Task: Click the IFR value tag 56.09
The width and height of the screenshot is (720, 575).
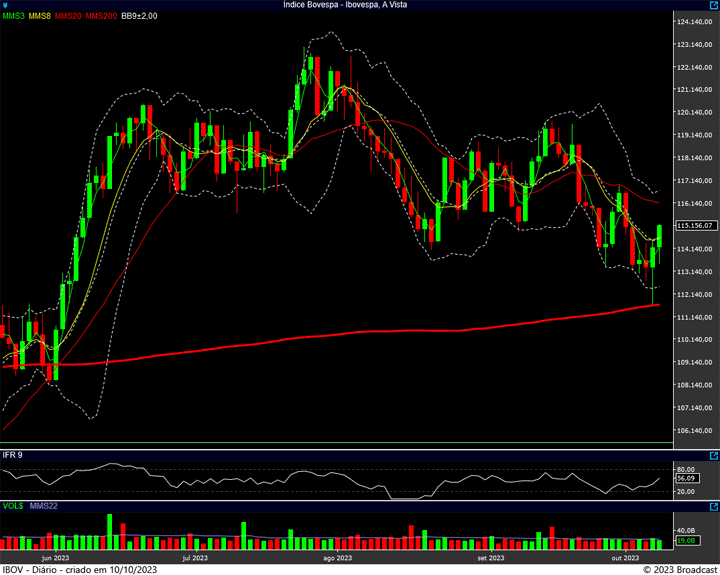Action: point(686,480)
